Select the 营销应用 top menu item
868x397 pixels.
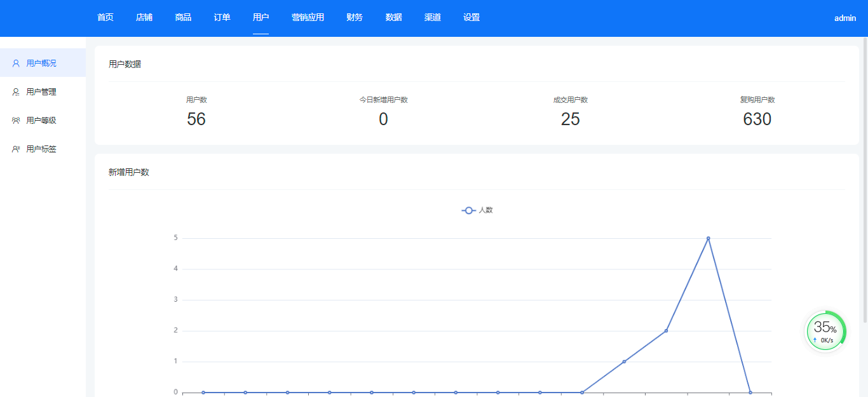308,18
